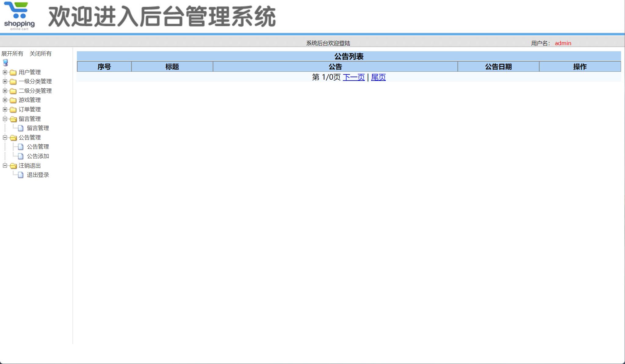The width and height of the screenshot is (625, 364).
Task: Click 关闭所有 to collapse all nodes
Action: pos(41,53)
